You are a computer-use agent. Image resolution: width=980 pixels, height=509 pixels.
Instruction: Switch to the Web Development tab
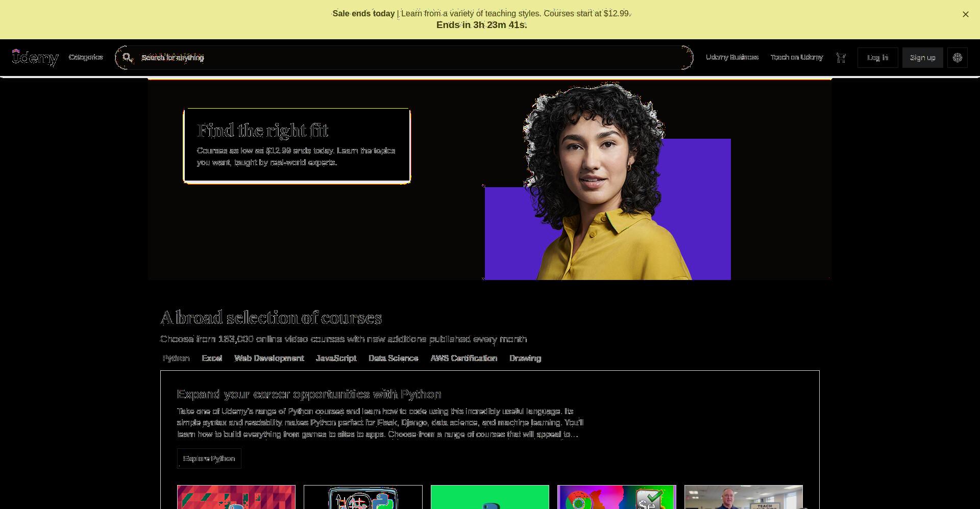pyautogui.click(x=269, y=358)
